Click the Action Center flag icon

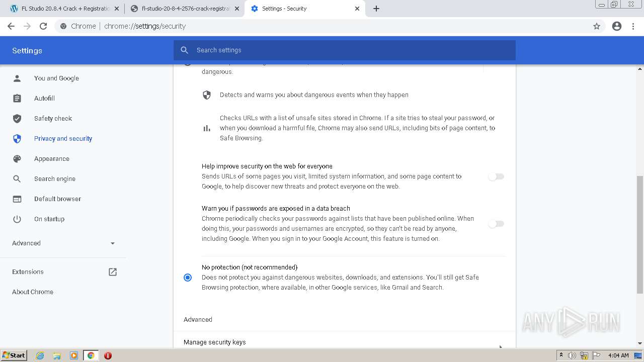click(x=596, y=355)
